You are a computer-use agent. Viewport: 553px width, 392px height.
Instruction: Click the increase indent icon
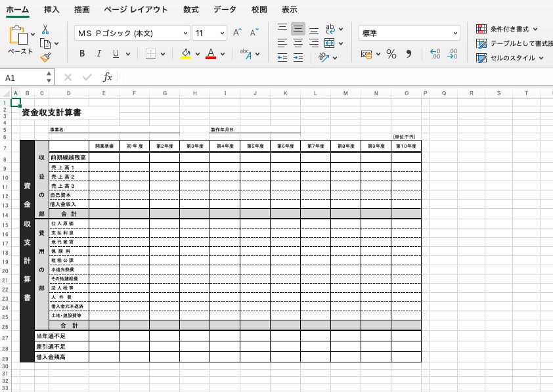click(298, 58)
